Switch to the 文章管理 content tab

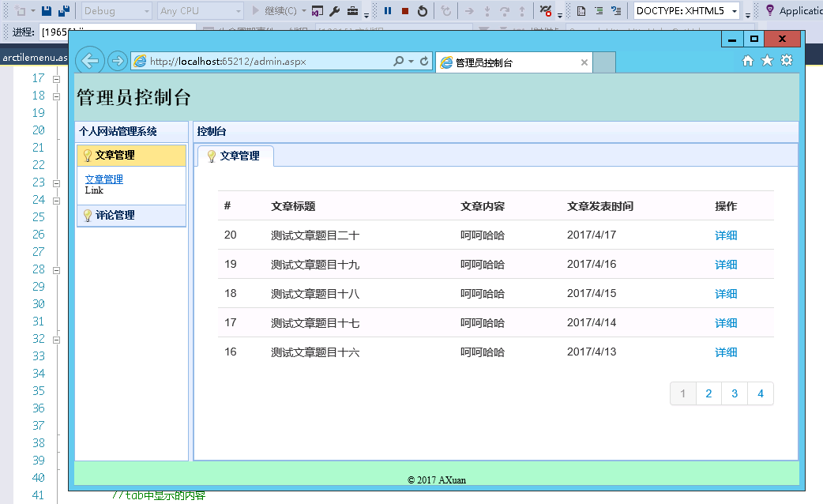(x=235, y=156)
